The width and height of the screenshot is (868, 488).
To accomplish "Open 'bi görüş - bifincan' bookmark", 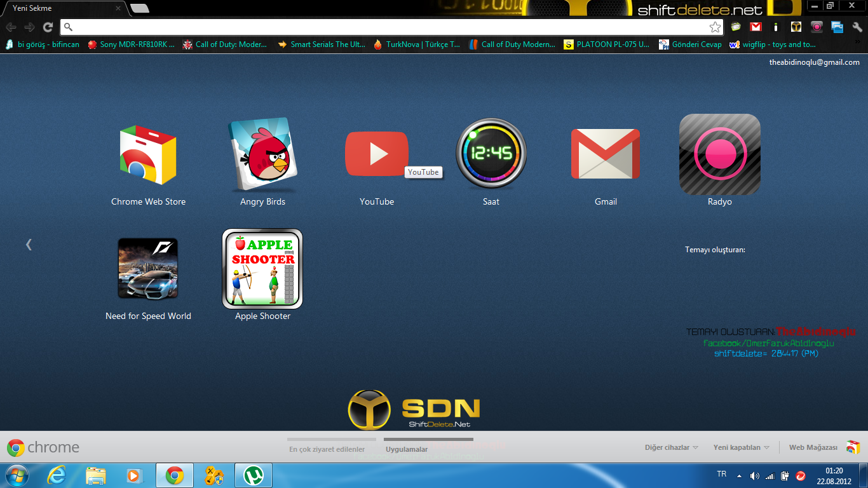I will click(x=42, y=44).
